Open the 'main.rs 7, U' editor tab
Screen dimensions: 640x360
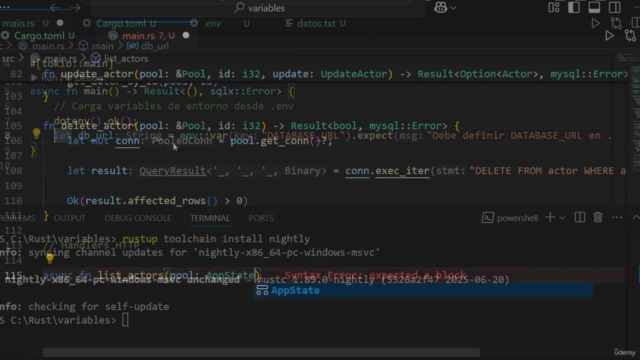click(148, 36)
